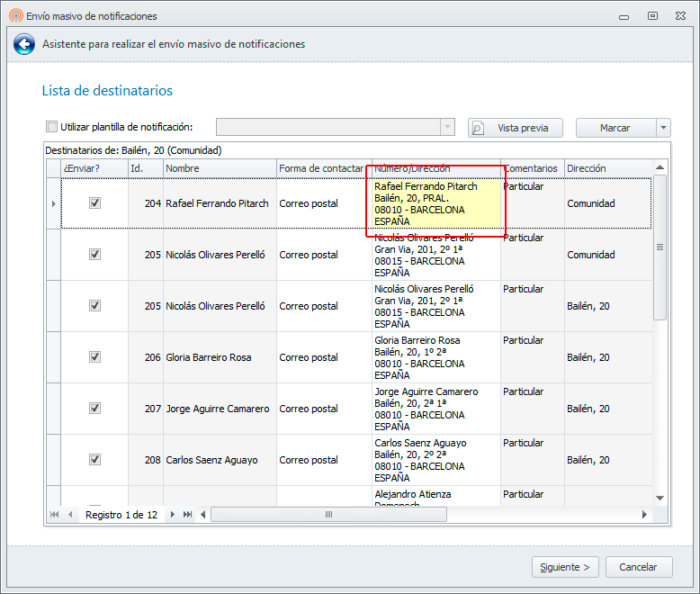
Task: Select the row for Carlos Saenz Aguayo
Action: coord(211,460)
